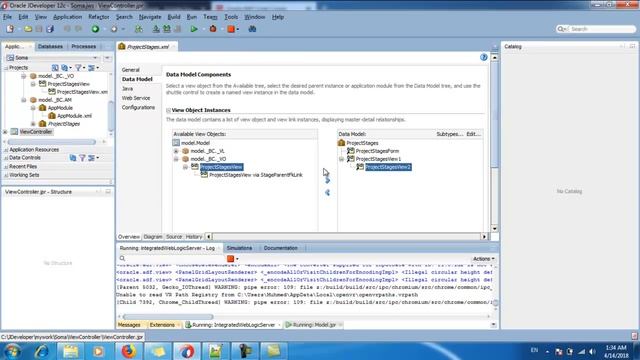Image resolution: width=640 pixels, height=360 pixels.
Task: Click the Search input field at top right
Action: click(x=602, y=29)
